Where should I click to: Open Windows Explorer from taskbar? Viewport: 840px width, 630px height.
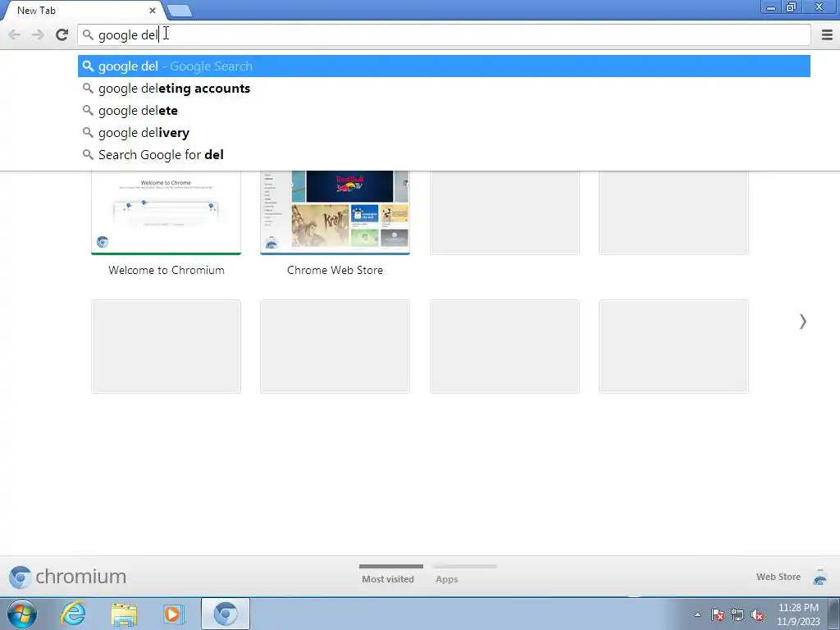(x=124, y=614)
